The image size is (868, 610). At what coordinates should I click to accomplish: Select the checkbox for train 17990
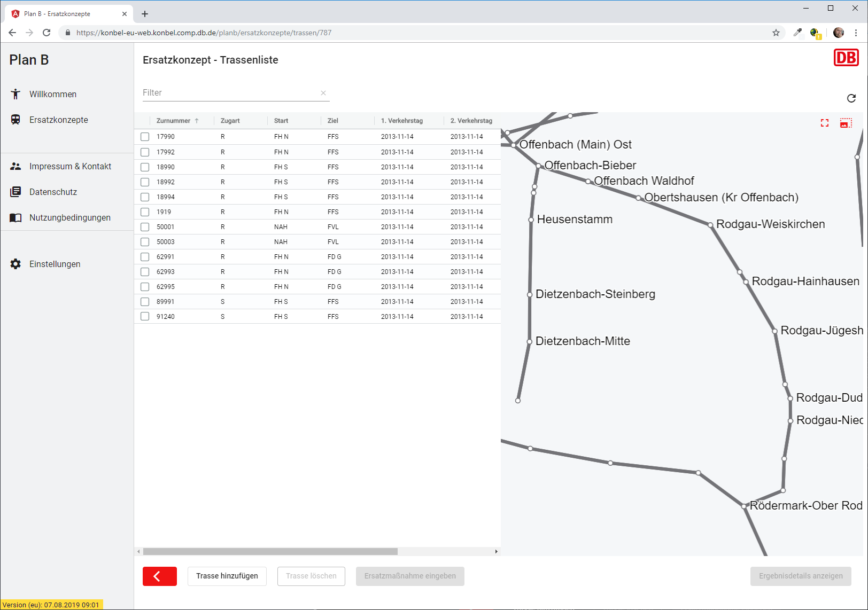click(145, 137)
